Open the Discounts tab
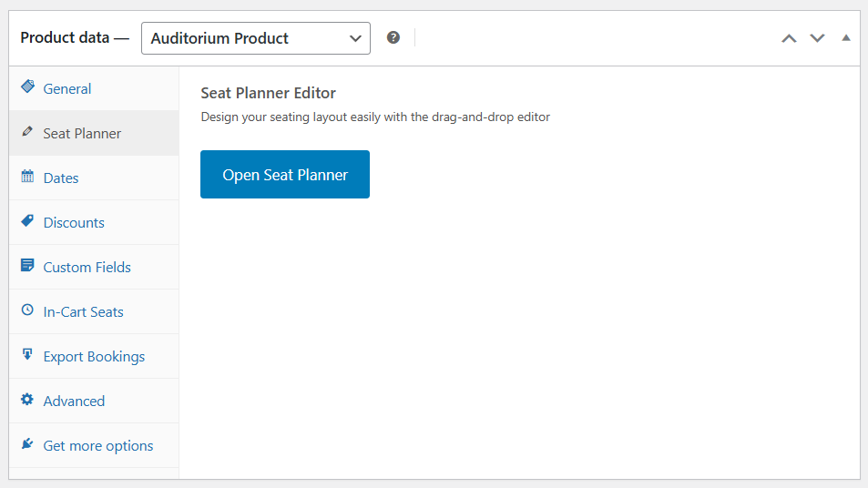The image size is (868, 488). tap(74, 222)
